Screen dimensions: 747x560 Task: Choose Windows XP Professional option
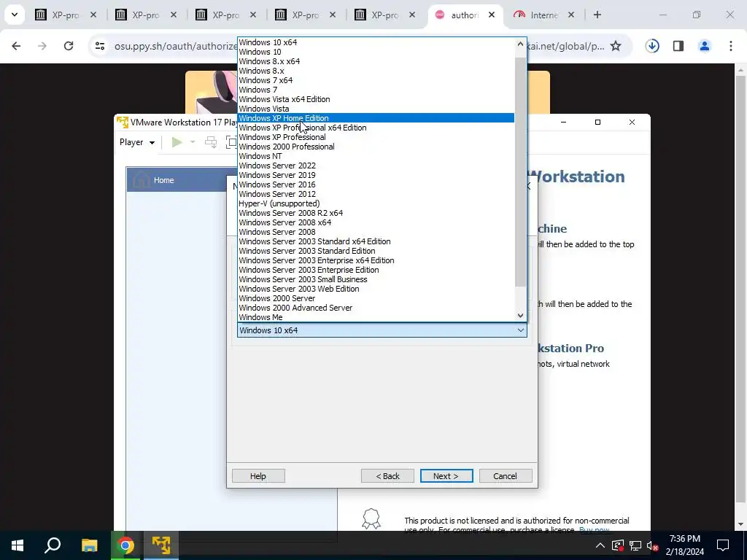click(376, 137)
